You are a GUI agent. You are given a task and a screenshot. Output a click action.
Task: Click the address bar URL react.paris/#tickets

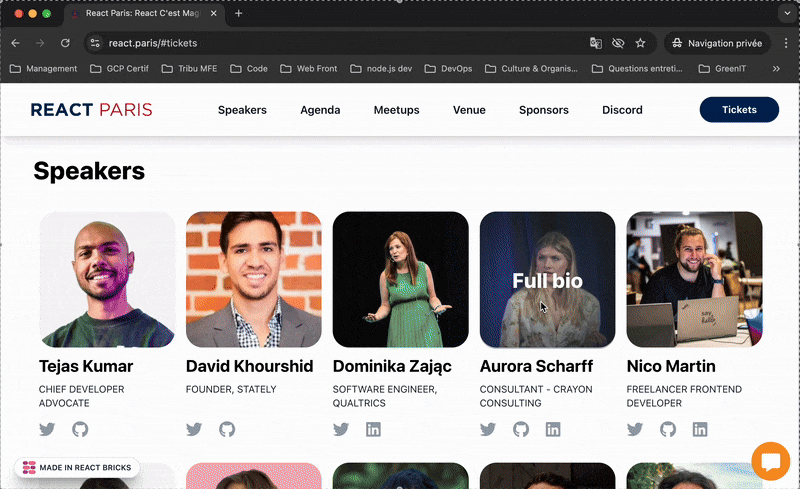pos(153,43)
